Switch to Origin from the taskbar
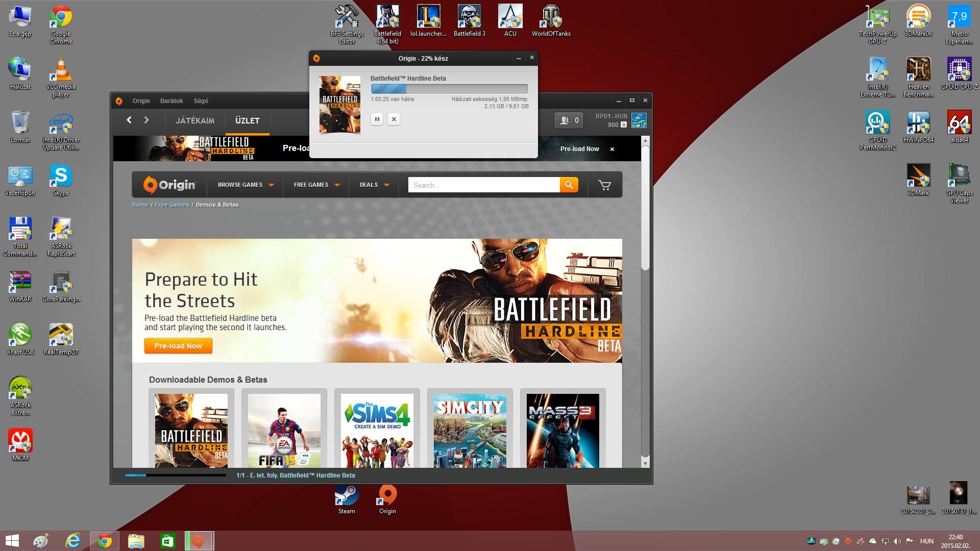This screenshot has width=980, height=551. pyautogui.click(x=199, y=541)
